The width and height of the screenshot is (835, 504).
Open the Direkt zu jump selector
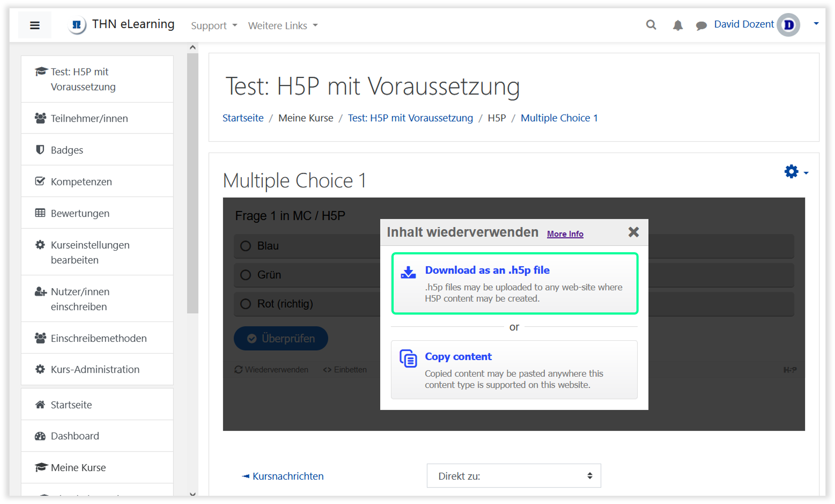pyautogui.click(x=513, y=476)
